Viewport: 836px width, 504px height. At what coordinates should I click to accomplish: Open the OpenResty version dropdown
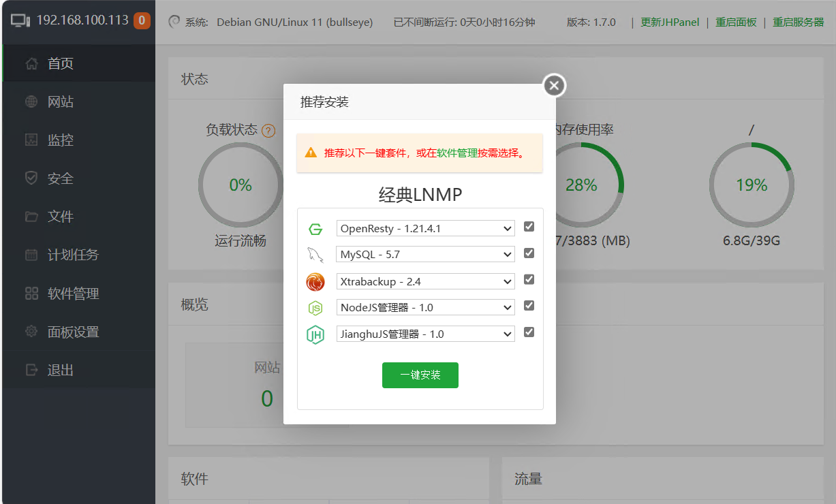pos(424,228)
